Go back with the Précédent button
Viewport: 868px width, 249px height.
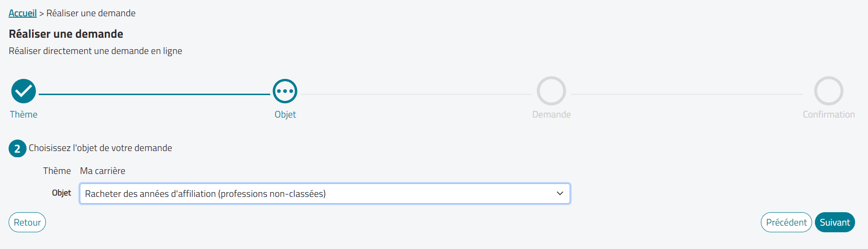[786, 222]
